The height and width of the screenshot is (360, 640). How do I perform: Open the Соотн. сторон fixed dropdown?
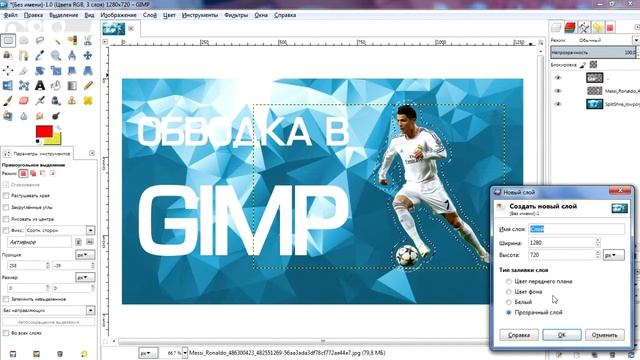(90, 230)
